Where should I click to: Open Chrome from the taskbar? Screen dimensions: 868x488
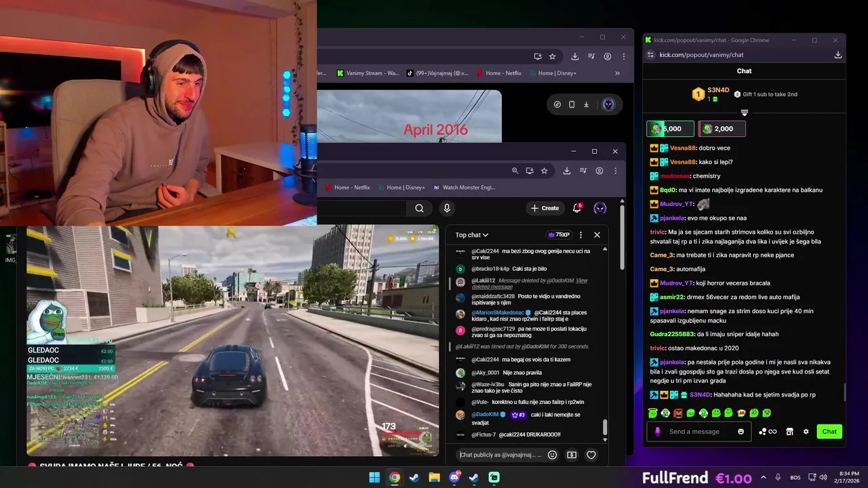[394, 478]
